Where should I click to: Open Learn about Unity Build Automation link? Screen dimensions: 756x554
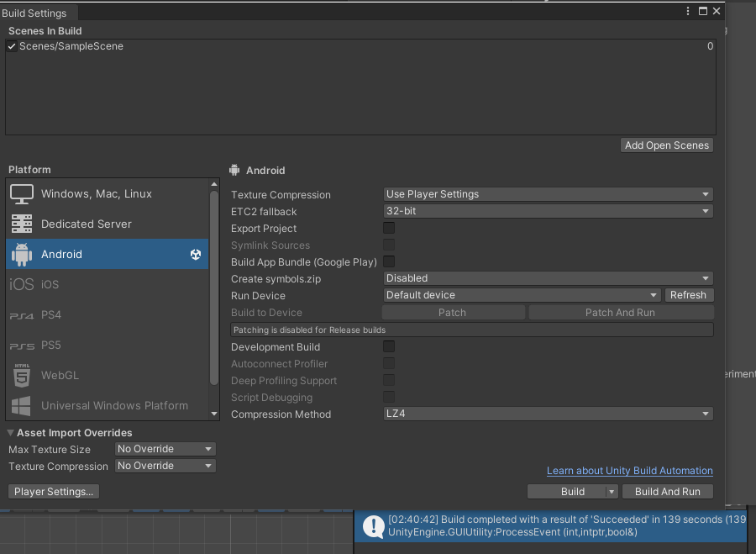(630, 471)
